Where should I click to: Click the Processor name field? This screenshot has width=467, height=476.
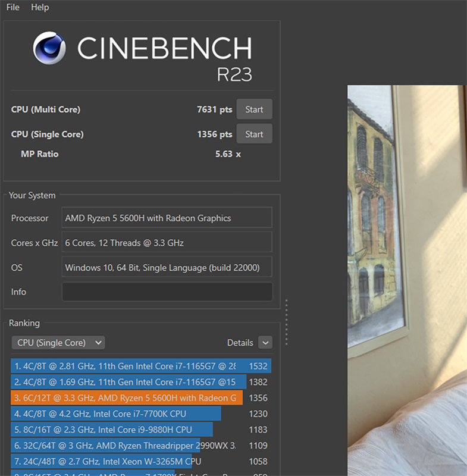[x=167, y=218]
